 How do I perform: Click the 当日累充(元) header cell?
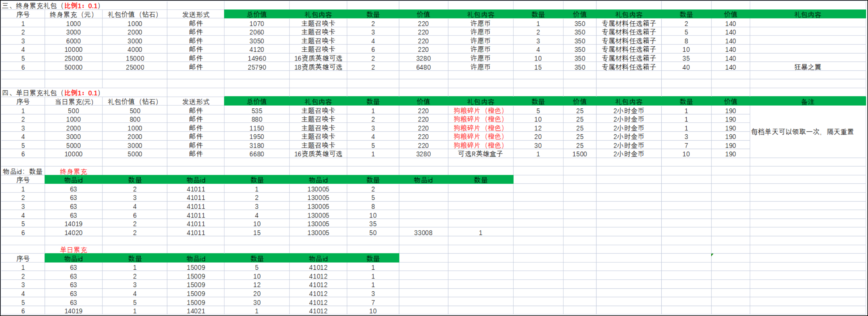[73, 102]
